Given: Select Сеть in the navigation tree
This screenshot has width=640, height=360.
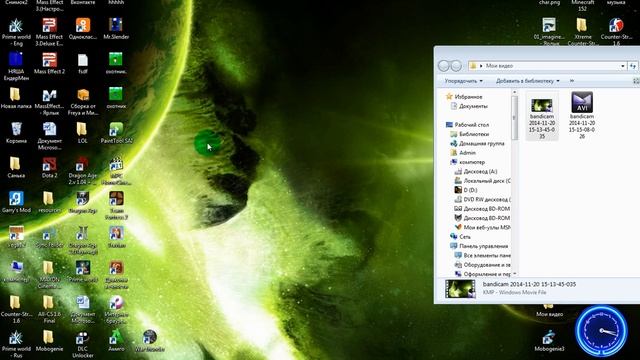Looking at the screenshot, I should [x=460, y=237].
